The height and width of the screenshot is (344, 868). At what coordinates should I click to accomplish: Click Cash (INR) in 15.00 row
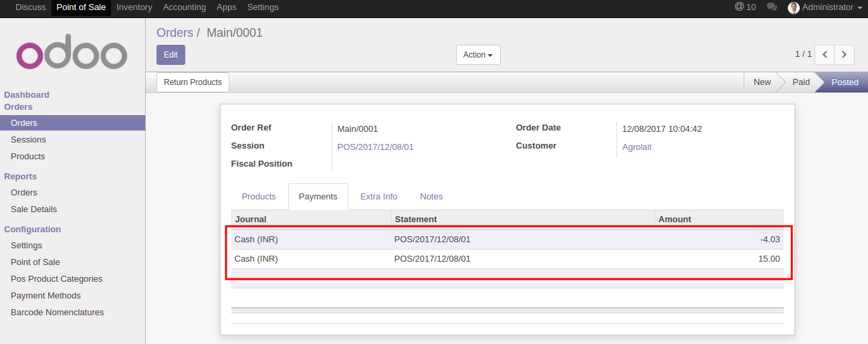click(256, 259)
